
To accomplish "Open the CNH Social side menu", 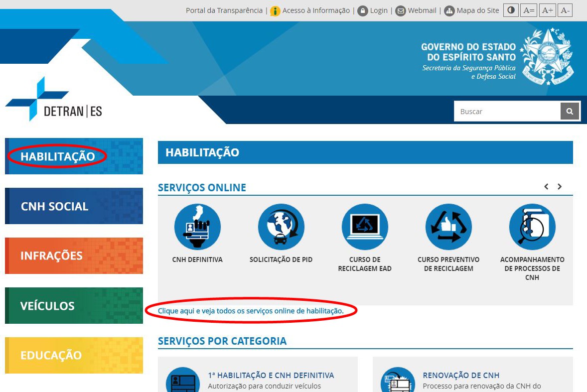I will (x=74, y=206).
